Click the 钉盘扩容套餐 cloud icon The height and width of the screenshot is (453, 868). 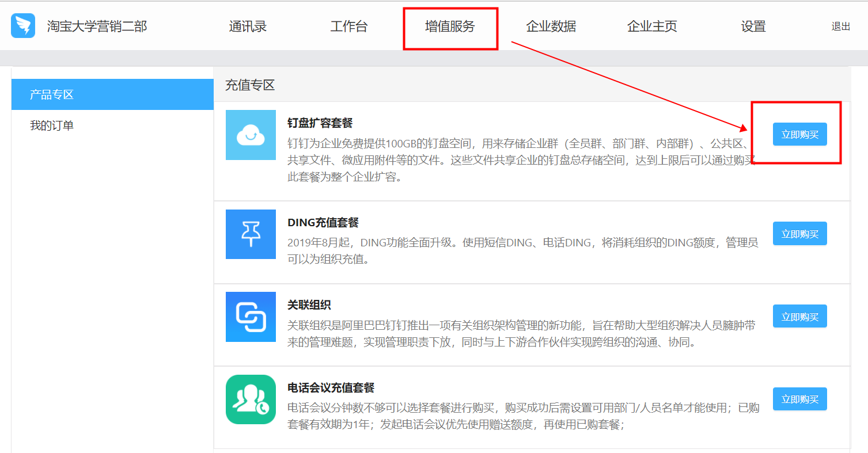click(251, 135)
